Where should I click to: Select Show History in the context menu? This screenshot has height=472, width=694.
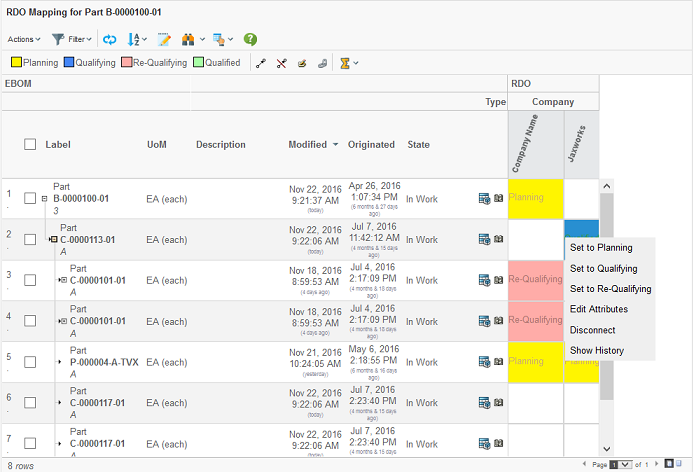point(596,351)
